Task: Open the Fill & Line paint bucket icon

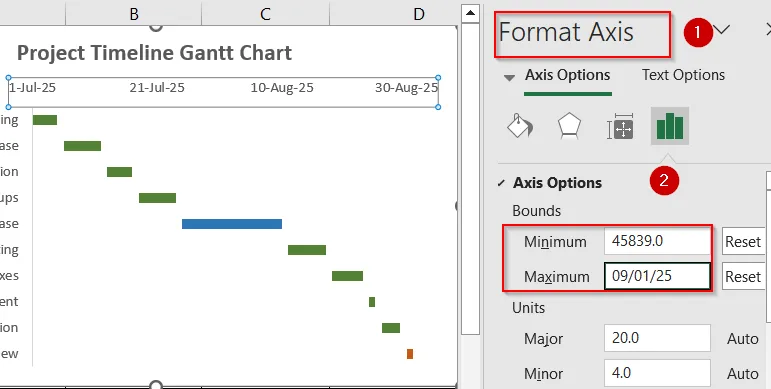Action: 520,126
